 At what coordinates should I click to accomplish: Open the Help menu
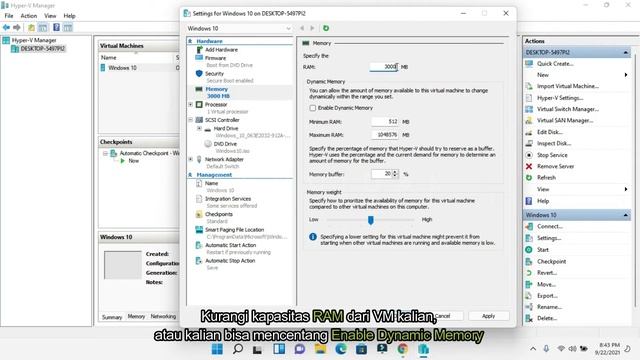point(69,16)
